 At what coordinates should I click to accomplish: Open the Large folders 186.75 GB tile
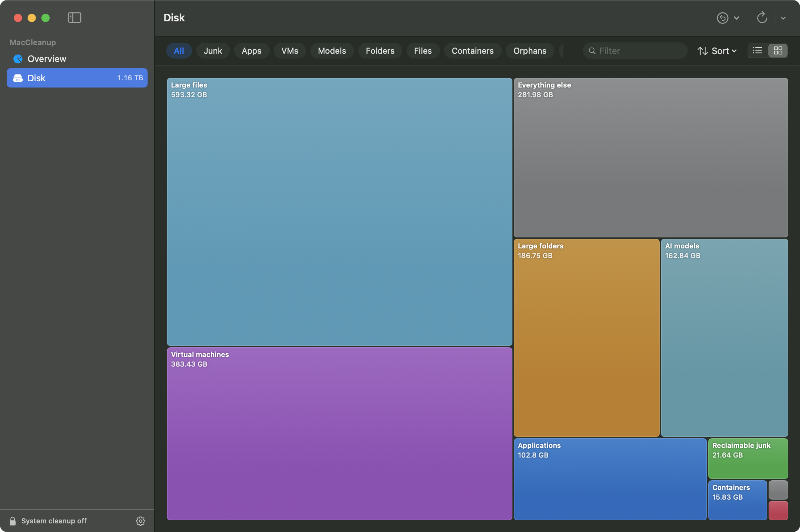tap(587, 338)
